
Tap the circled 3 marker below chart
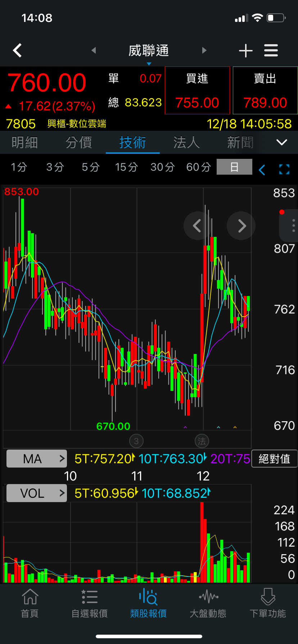tap(136, 441)
